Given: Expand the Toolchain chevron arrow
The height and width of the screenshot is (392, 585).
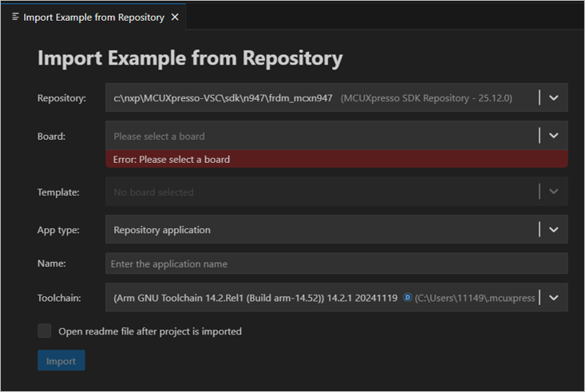Looking at the screenshot, I should [x=554, y=298].
